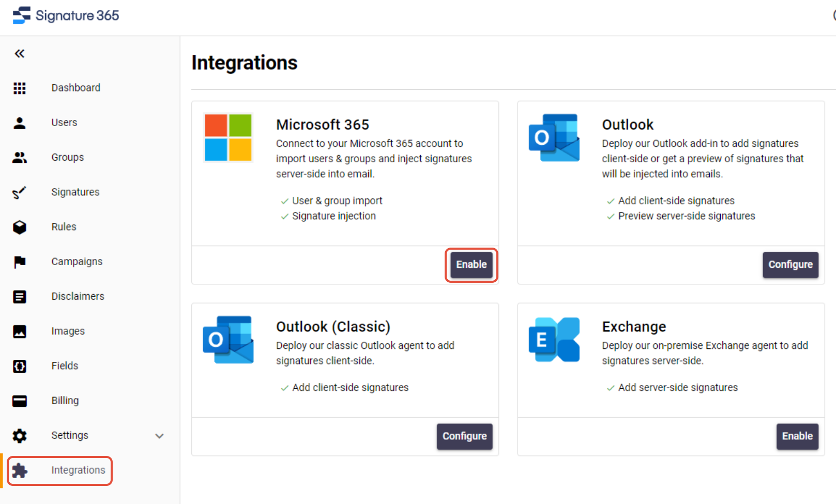Collapse the sidebar with double-chevron icon
Screen dimensions: 836x504
point(20,53)
